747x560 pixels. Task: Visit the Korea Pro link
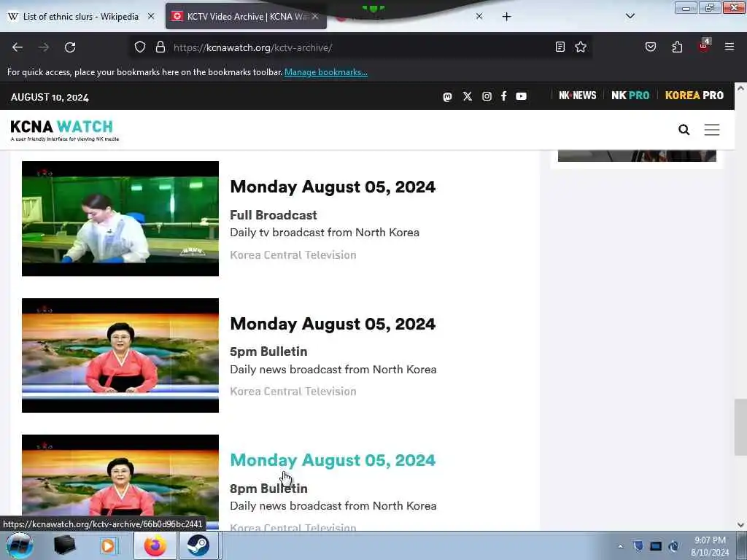pos(694,96)
